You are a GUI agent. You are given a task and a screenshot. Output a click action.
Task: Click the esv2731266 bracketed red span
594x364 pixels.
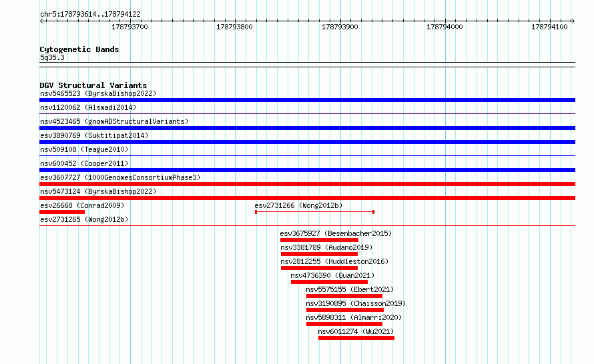[x=315, y=212]
